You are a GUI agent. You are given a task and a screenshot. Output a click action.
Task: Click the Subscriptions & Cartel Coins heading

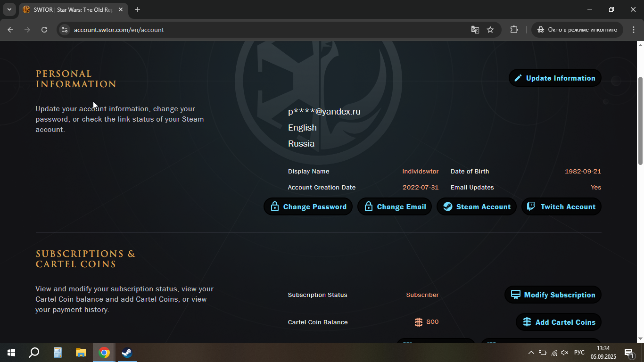(x=85, y=259)
